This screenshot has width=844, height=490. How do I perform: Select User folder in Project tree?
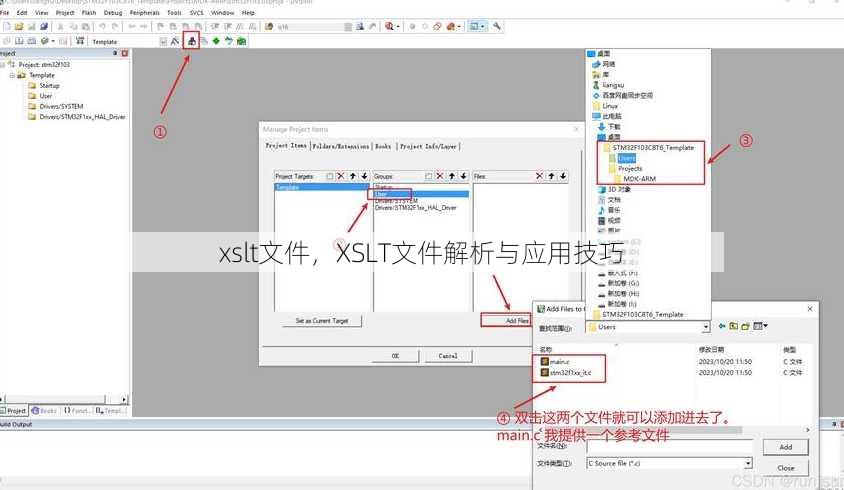pos(40,96)
